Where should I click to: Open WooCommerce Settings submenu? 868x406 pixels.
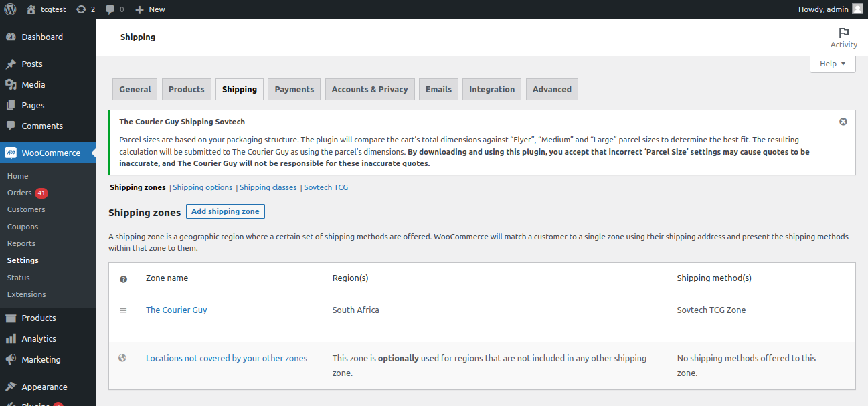pos(23,260)
